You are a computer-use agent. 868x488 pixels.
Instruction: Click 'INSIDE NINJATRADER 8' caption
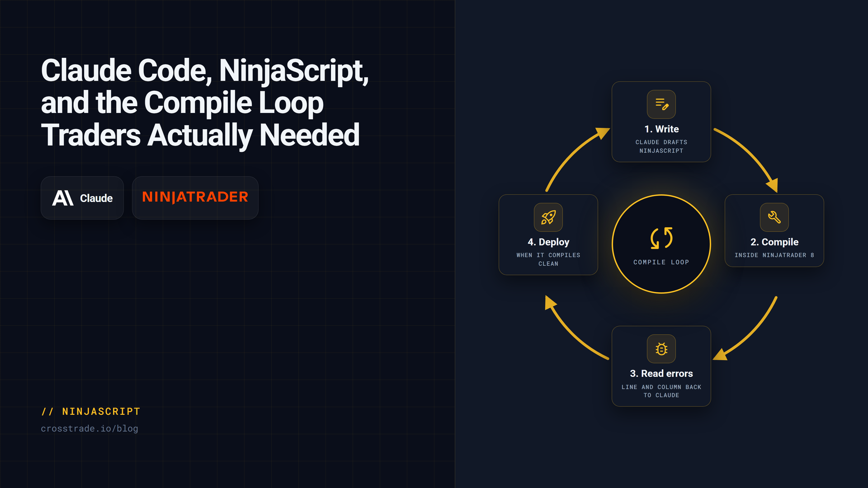(x=774, y=255)
